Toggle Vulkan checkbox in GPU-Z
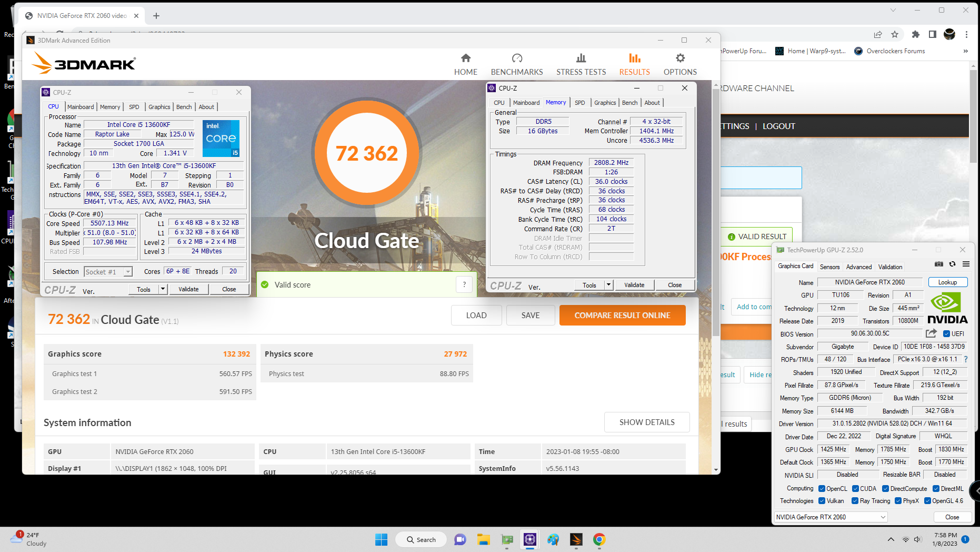This screenshot has width=980, height=552. pyautogui.click(x=822, y=500)
